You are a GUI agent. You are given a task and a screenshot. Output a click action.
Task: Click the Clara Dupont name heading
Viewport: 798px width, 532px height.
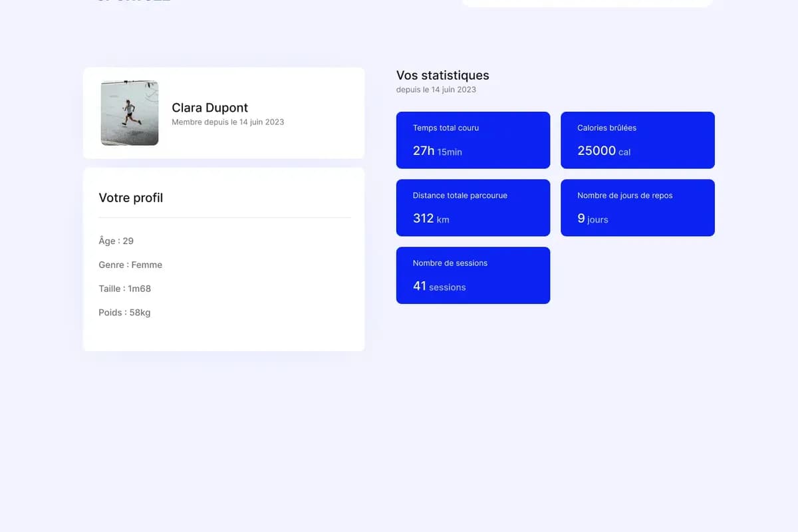tap(209, 108)
